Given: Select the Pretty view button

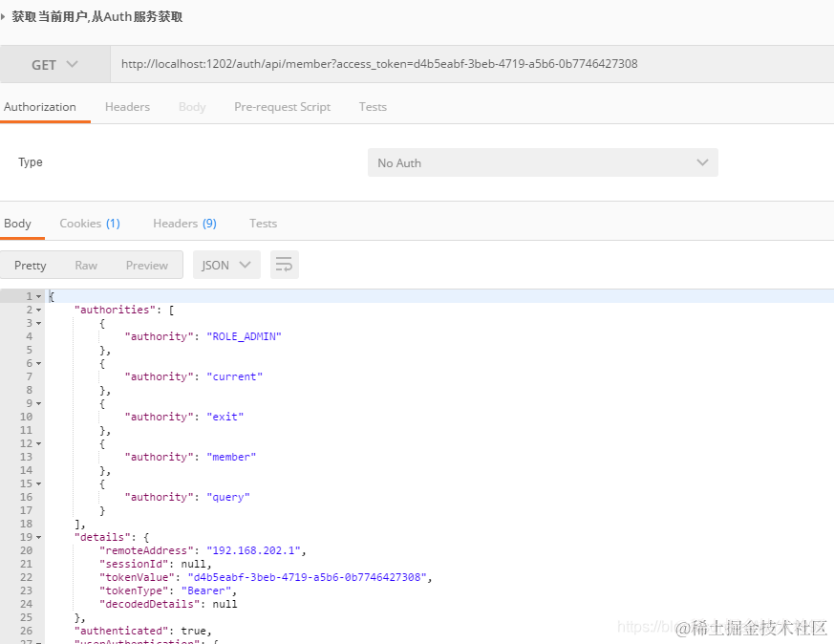Looking at the screenshot, I should pos(31,266).
